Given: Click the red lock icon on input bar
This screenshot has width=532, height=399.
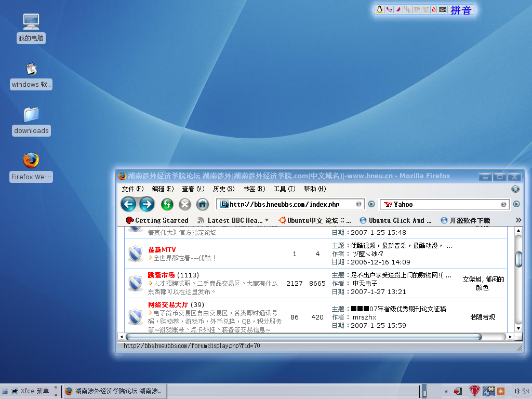Looking at the screenshot, I should [x=434, y=9].
